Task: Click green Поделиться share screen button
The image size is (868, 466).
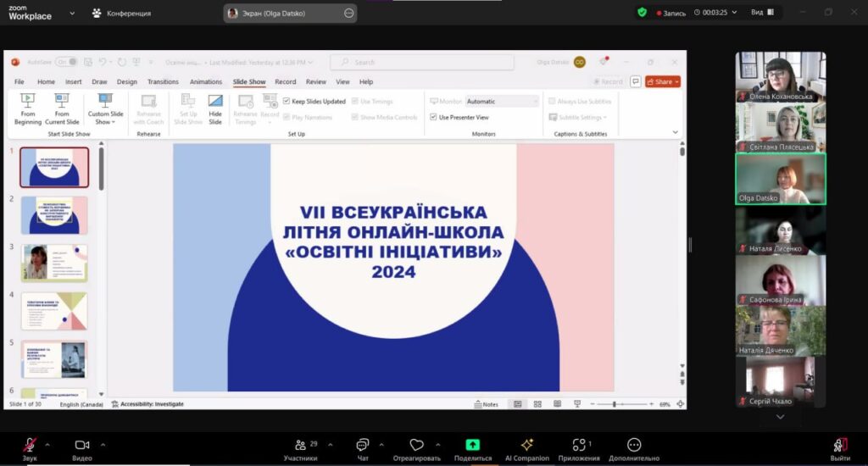Action: point(472,449)
